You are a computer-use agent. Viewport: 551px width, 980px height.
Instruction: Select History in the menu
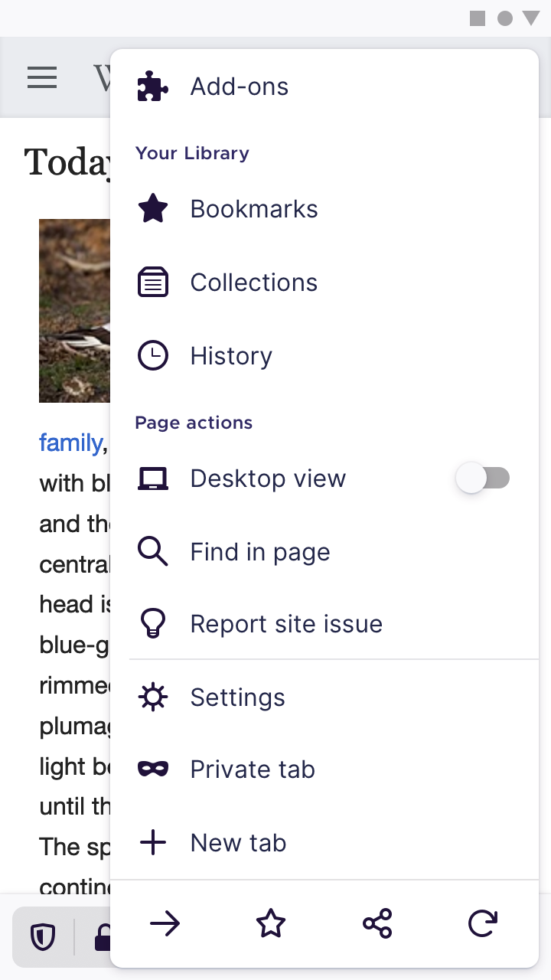(x=324, y=356)
